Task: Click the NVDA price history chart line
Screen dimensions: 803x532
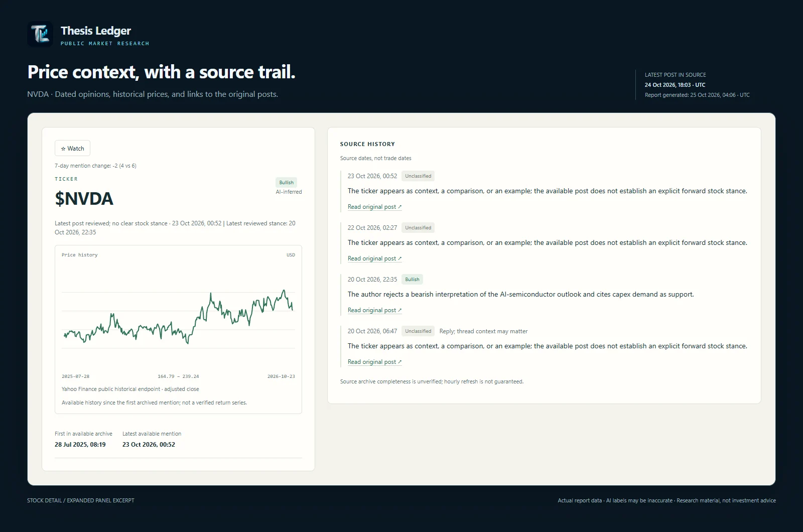Action: tap(178, 317)
